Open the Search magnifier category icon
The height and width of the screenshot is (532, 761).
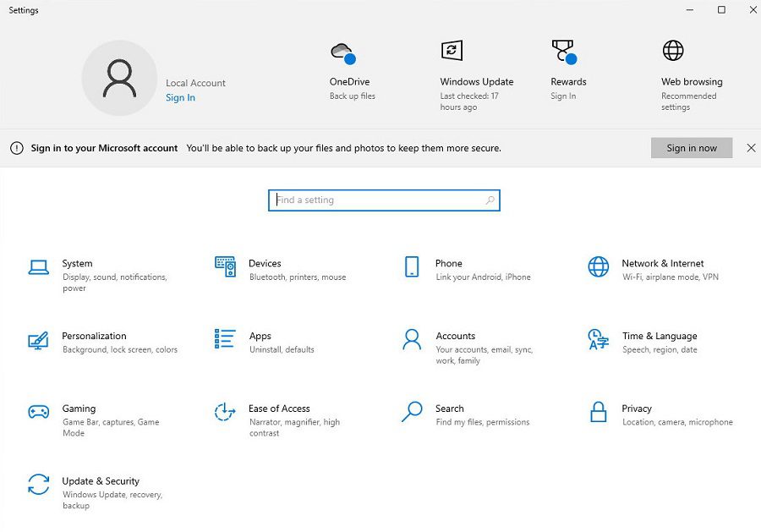pos(412,412)
